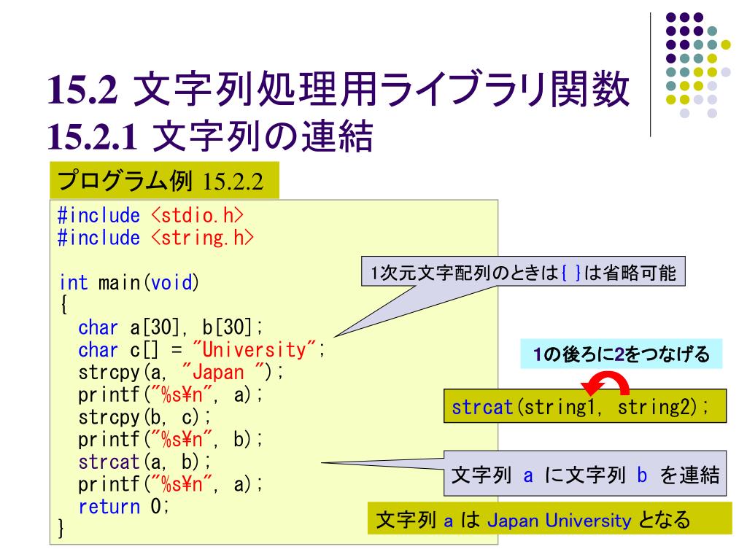Click the callout "1次元文字配列のときは{ }は省略可能"
Viewport: 747px width, 560px height.
(523, 272)
